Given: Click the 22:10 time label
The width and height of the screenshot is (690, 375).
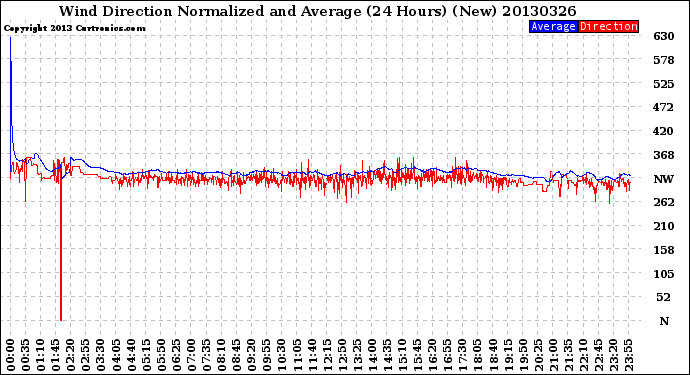Looking at the screenshot, I should [x=584, y=355].
